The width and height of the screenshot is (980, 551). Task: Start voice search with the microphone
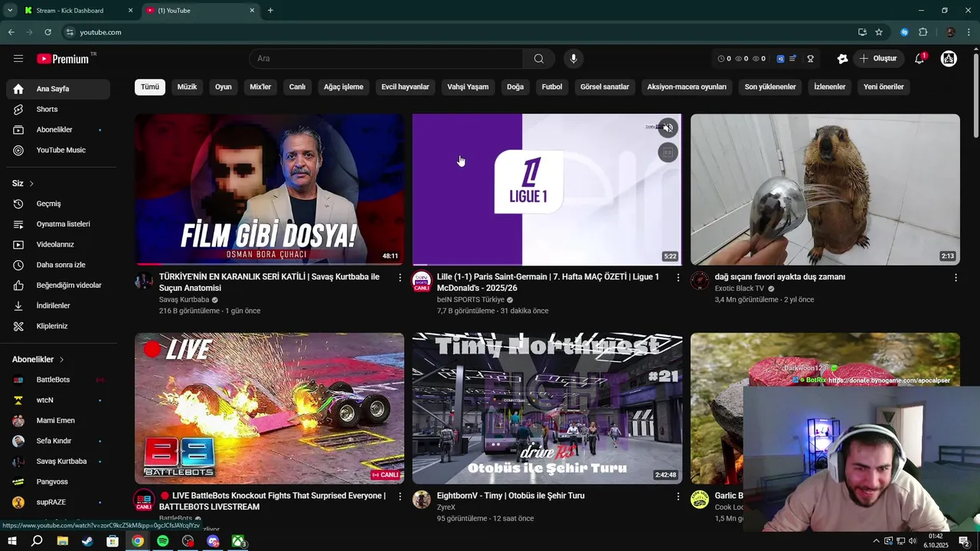click(x=573, y=59)
